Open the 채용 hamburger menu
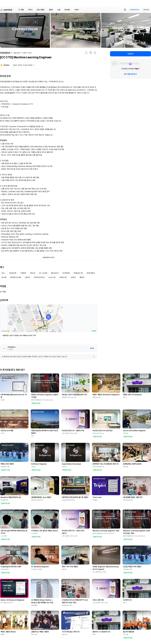The width and height of the screenshot is (151, 644). 21,10
